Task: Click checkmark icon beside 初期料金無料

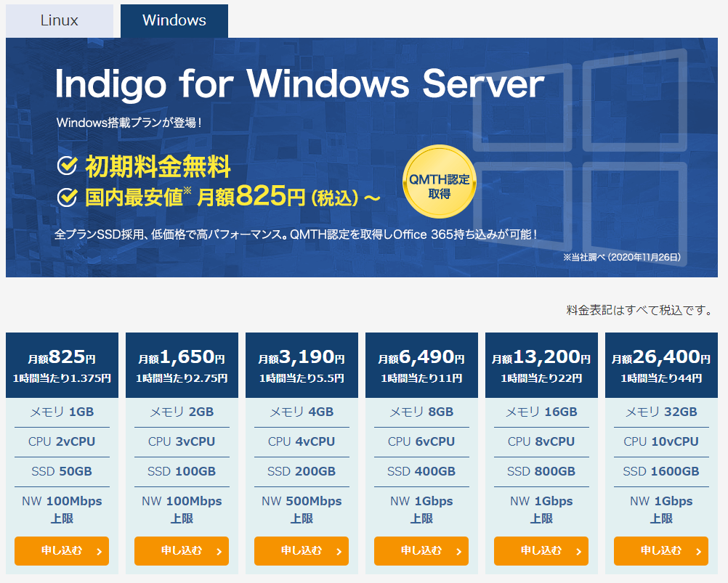Action: pos(67,166)
